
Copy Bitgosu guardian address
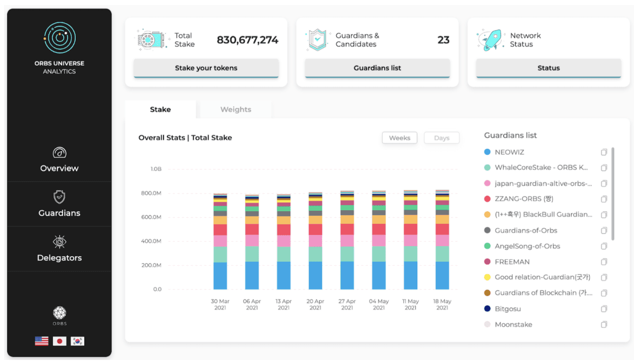click(x=604, y=309)
